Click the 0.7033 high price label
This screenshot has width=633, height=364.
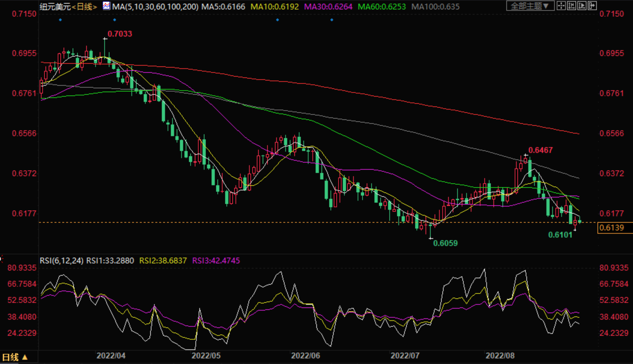(120, 34)
